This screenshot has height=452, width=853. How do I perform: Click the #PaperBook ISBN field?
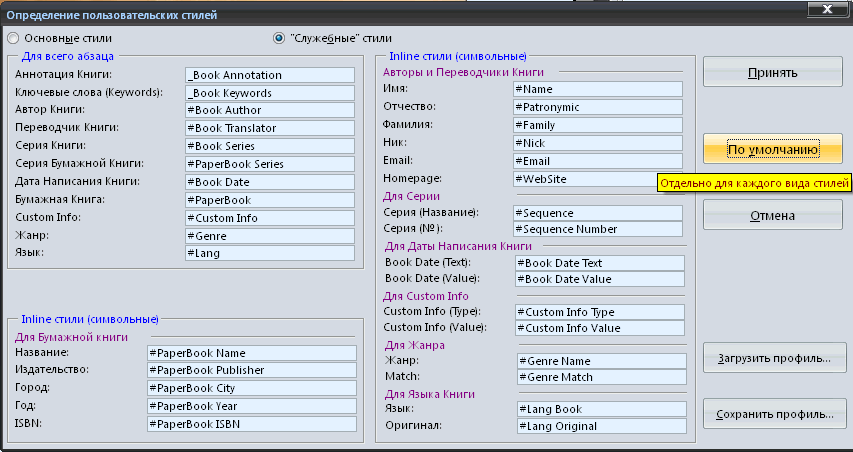pyautogui.click(x=252, y=424)
